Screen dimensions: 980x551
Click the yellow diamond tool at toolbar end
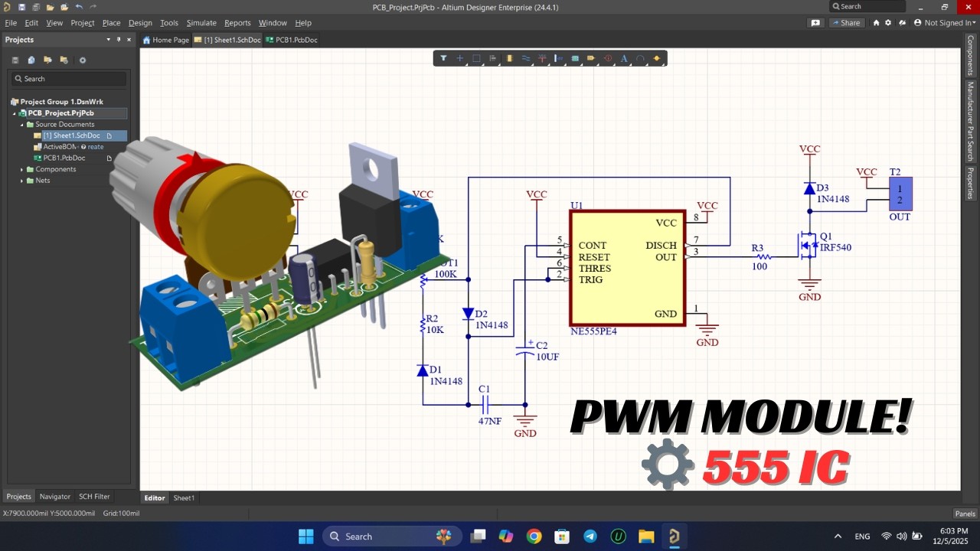(657, 58)
